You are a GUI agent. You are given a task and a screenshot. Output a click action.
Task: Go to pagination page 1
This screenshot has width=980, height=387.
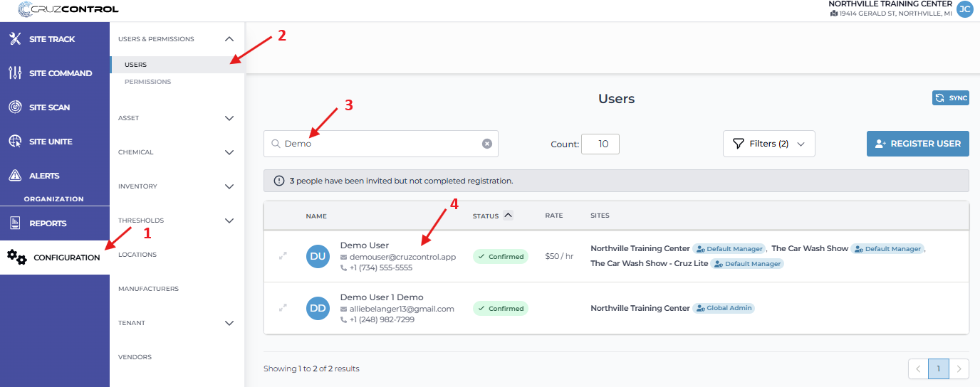(x=939, y=369)
